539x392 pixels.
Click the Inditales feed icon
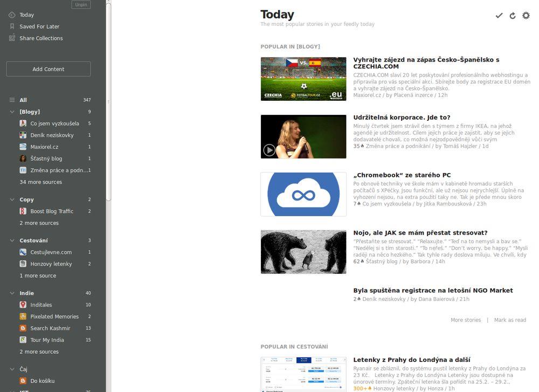(23, 305)
